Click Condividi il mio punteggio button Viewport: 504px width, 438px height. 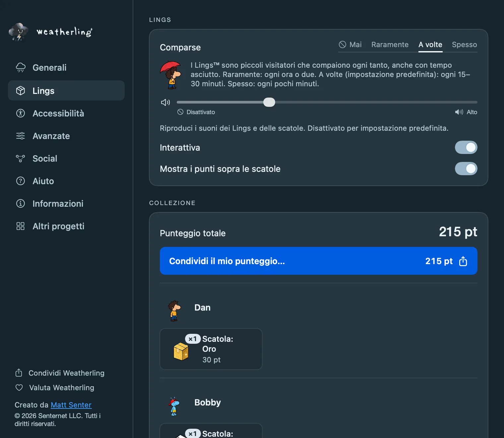[x=319, y=261]
